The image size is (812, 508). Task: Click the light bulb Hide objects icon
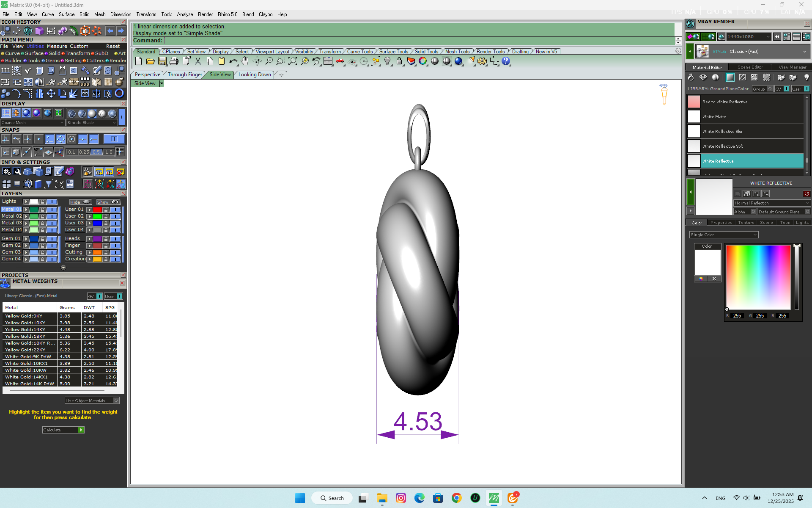click(x=387, y=61)
